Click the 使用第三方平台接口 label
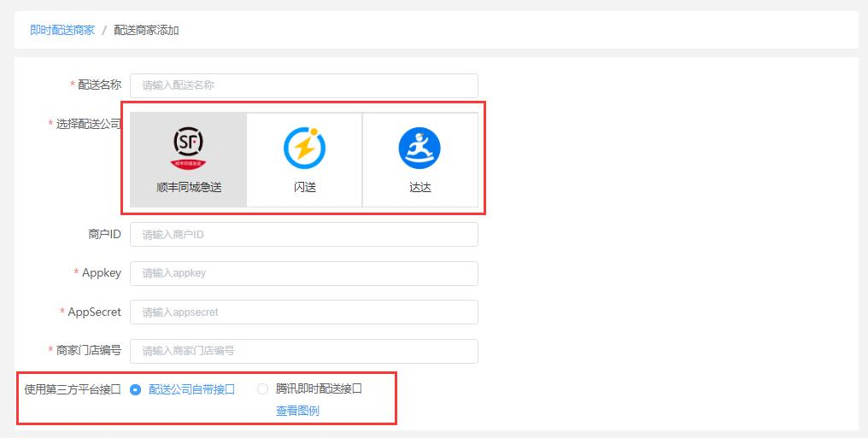The height and width of the screenshot is (438, 868). coord(73,389)
